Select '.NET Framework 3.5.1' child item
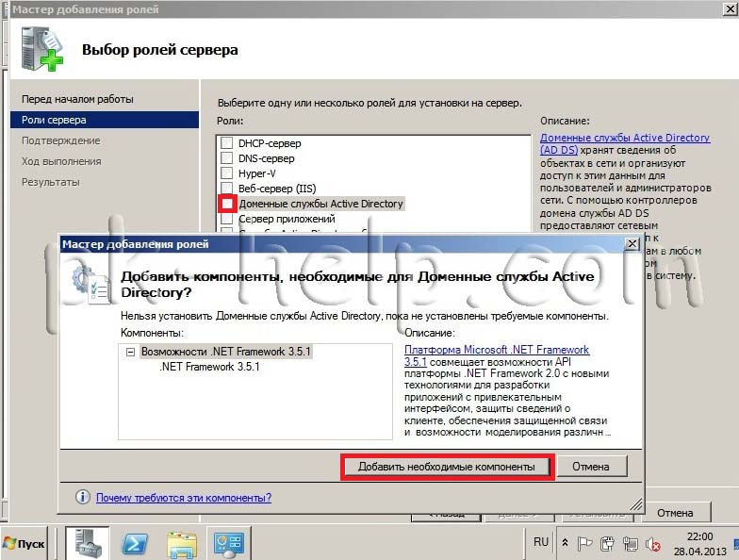 click(x=209, y=367)
